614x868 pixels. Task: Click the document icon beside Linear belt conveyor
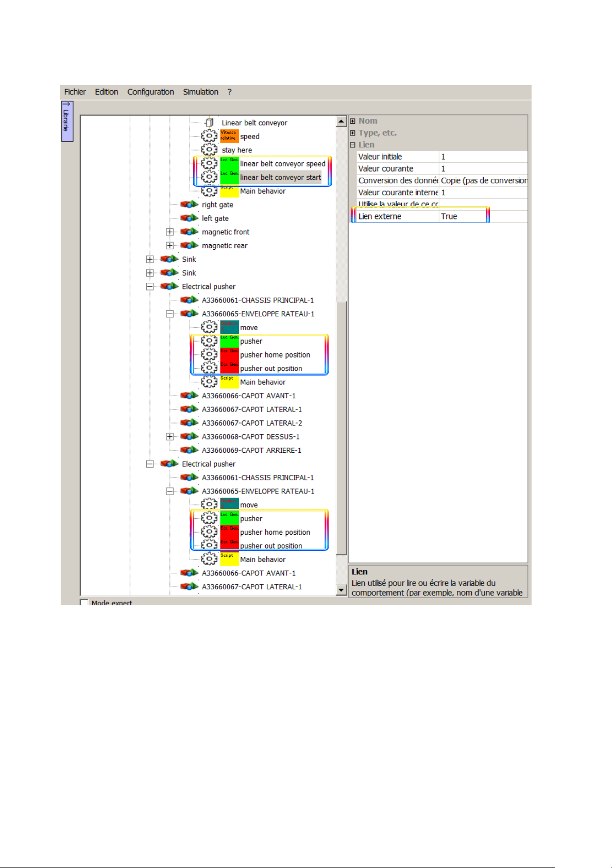tap(209, 123)
